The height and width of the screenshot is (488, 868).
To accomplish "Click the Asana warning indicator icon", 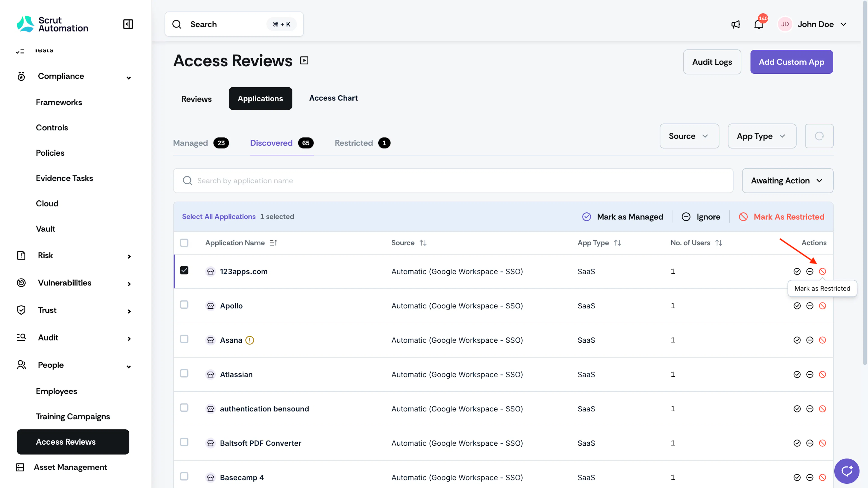I will (x=250, y=340).
